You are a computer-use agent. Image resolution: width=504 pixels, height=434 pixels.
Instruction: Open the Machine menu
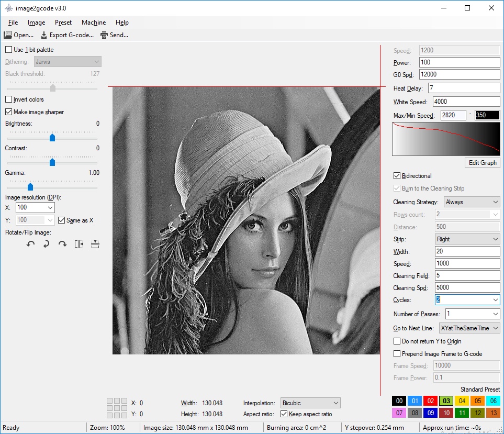point(94,23)
